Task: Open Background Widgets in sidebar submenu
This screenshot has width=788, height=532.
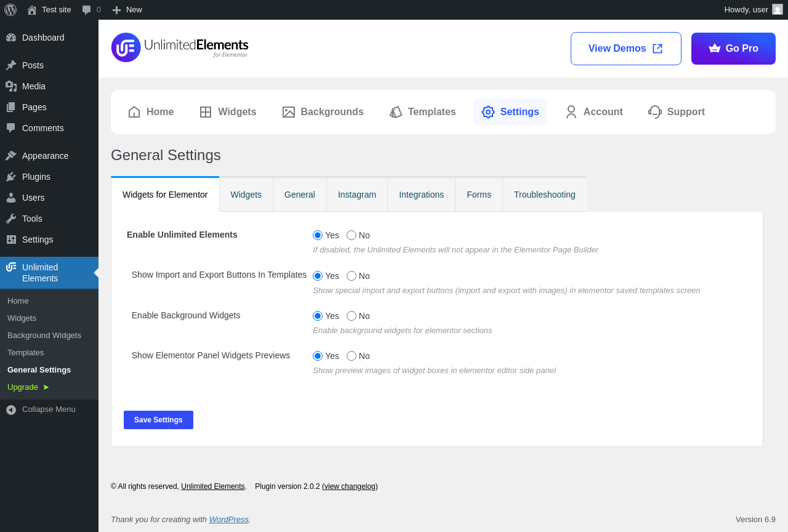Action: click(x=44, y=336)
